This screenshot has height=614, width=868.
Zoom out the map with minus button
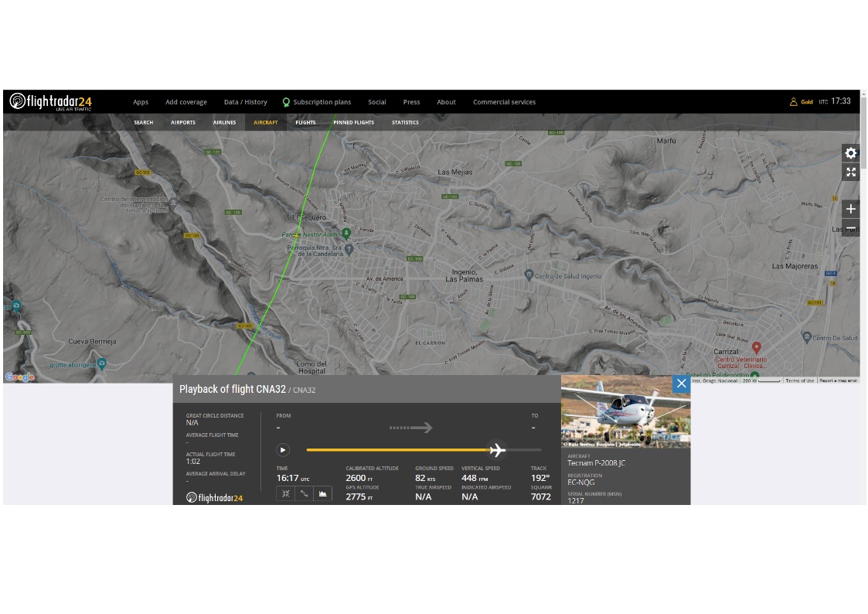click(851, 227)
